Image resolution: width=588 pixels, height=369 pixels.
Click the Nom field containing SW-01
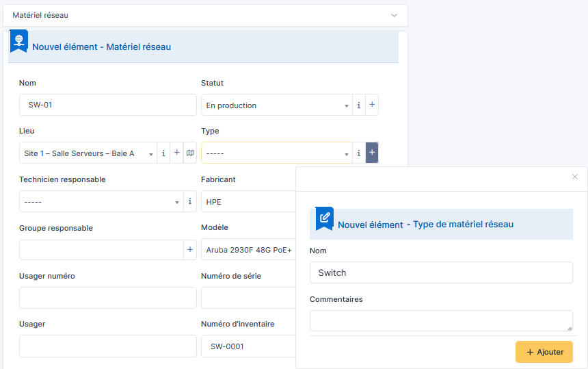(x=108, y=105)
